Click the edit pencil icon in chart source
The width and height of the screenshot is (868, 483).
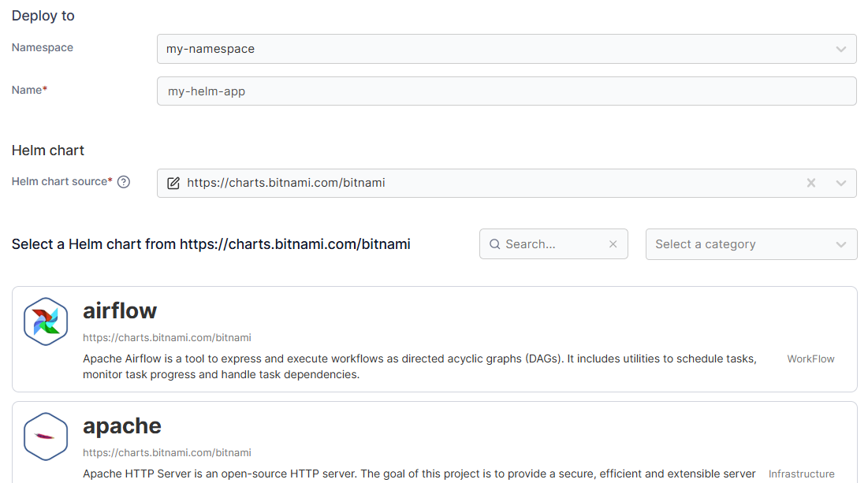pos(173,183)
